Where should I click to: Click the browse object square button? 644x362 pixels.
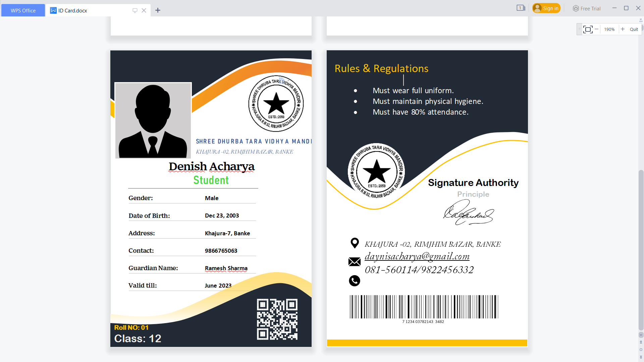(x=641, y=350)
